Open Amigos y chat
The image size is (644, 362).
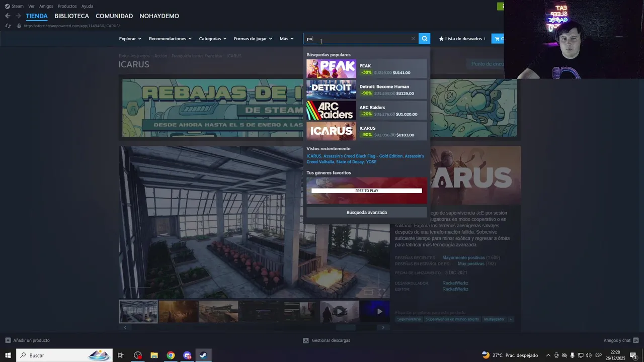pyautogui.click(x=621, y=340)
